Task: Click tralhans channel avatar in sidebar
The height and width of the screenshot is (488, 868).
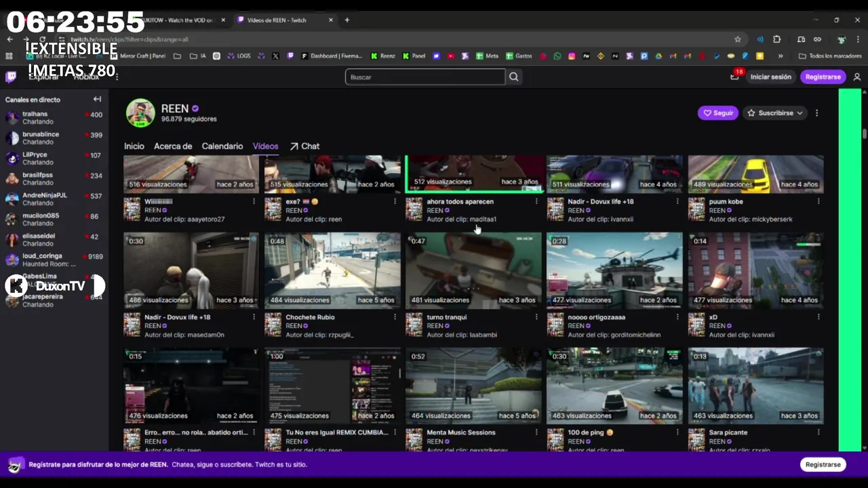Action: [x=12, y=119]
